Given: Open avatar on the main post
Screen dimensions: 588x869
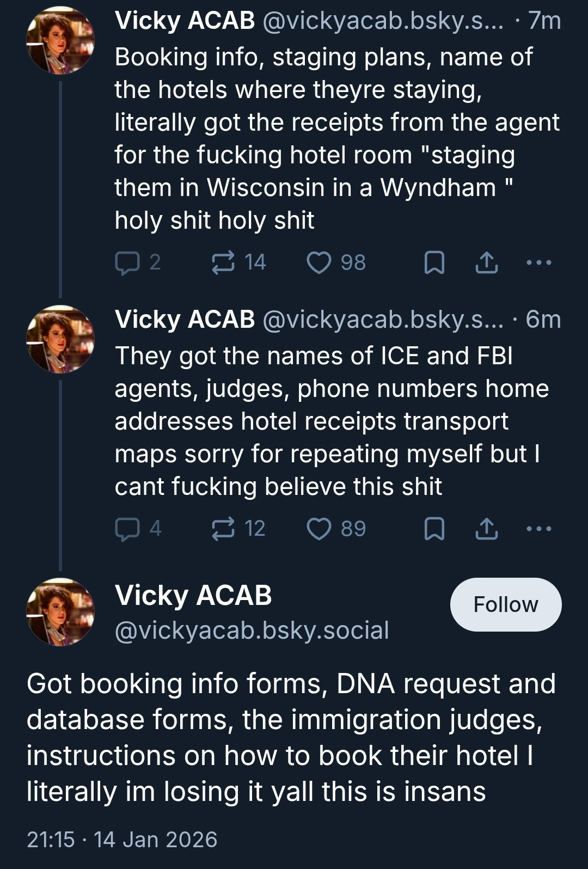Looking at the screenshot, I should [x=60, y=612].
